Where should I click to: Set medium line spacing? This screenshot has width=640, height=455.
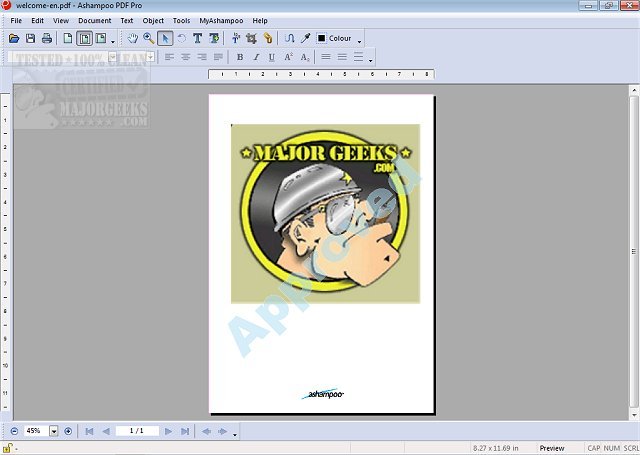(342, 57)
